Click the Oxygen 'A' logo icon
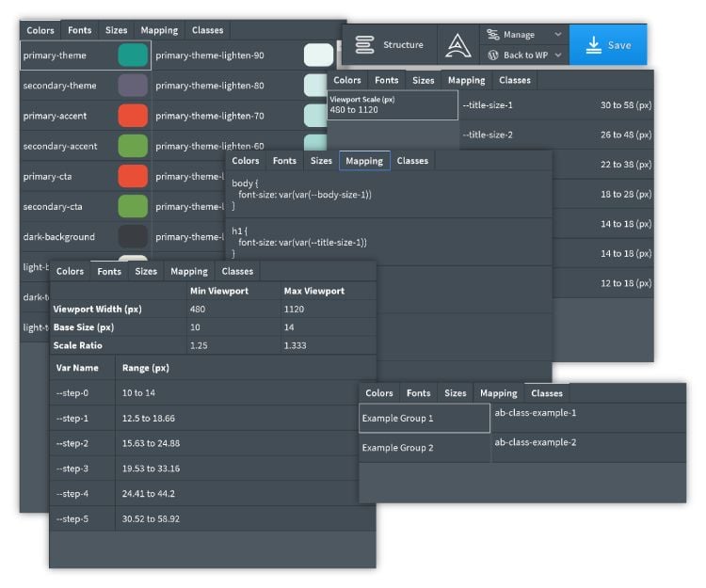Viewport: 706px width, 588px height. click(457, 45)
